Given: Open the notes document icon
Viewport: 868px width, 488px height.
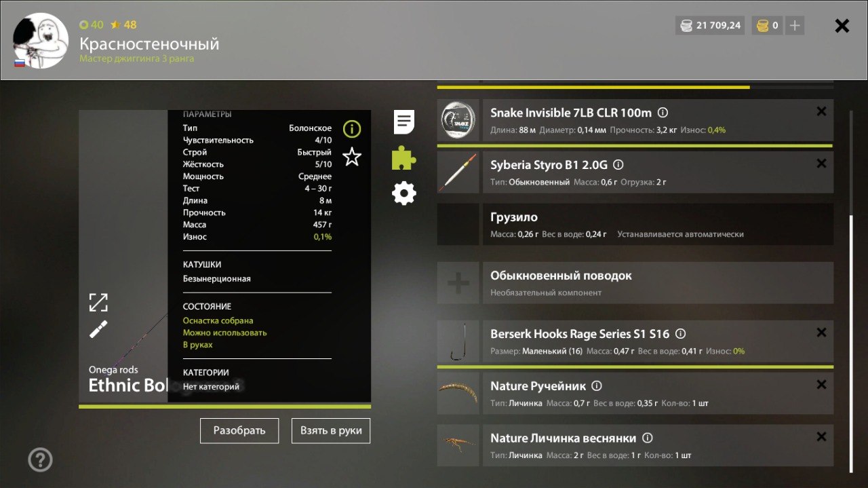Looking at the screenshot, I should point(404,122).
